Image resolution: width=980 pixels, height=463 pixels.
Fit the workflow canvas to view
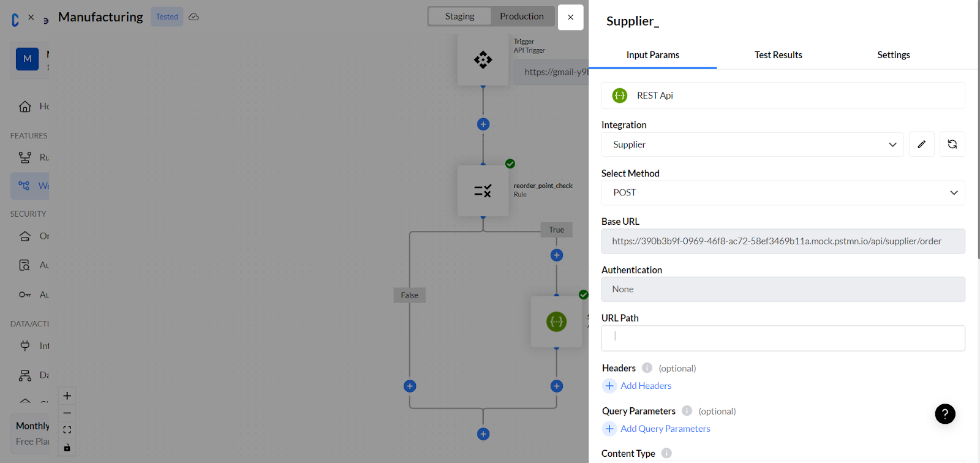pos(67,430)
